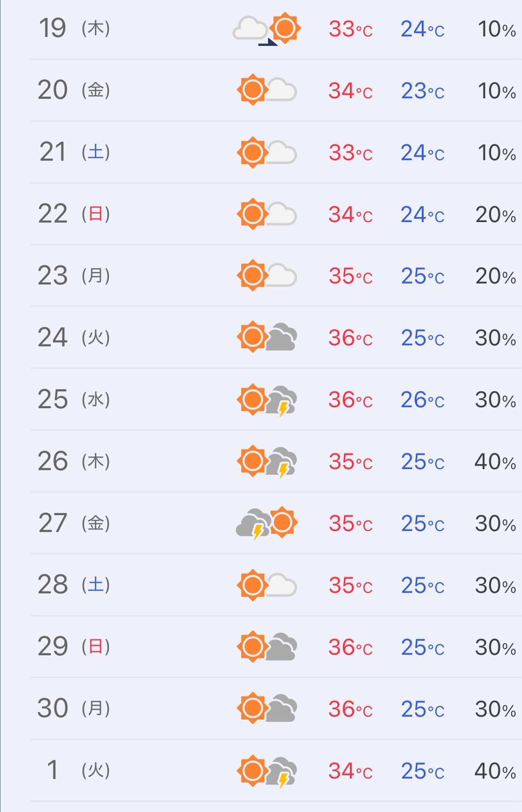The height and width of the screenshot is (812, 522).
Task: Select the date label 21 (土)
Action: tap(74, 152)
